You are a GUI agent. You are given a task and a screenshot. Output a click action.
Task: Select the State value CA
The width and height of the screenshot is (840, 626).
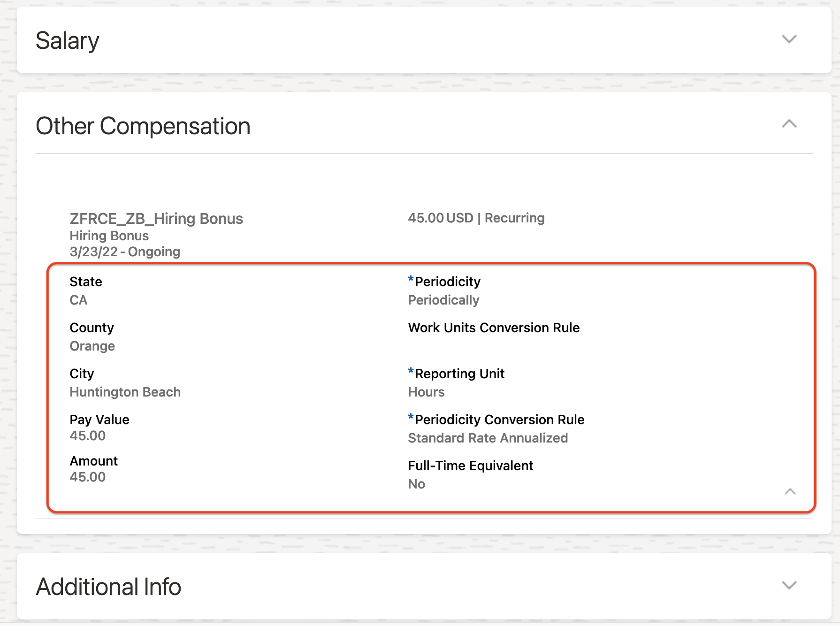coord(78,300)
